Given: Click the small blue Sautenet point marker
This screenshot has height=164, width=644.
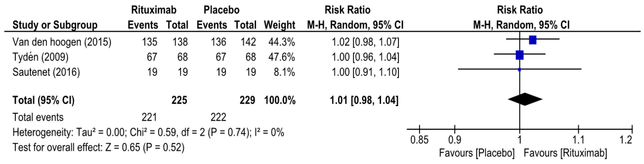Looking at the screenshot, I should coord(520,70).
